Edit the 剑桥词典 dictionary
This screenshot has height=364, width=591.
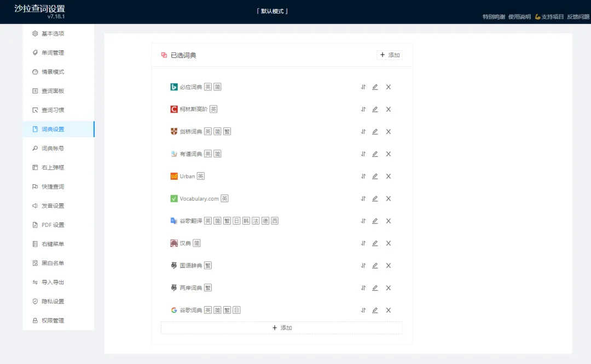[375, 131]
